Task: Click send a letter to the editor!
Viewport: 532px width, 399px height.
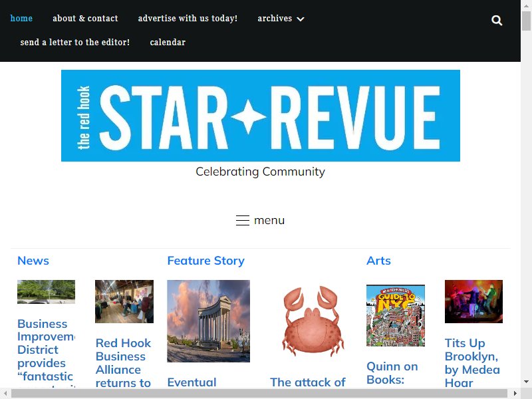Action: (x=75, y=42)
